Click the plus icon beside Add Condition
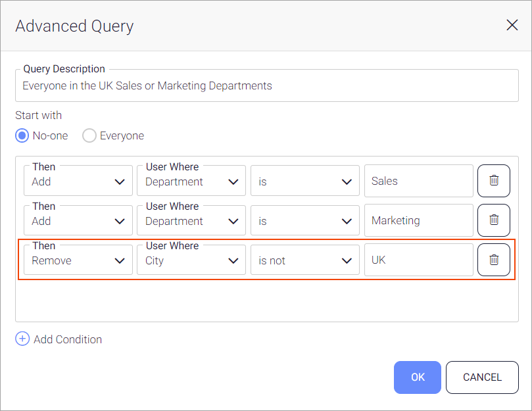Screen dimensions: 532x411 (22, 339)
